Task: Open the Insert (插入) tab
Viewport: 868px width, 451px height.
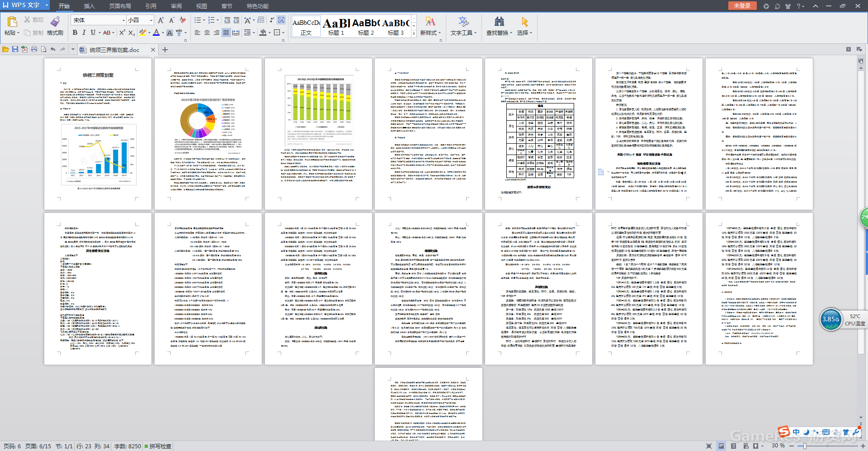Action: pos(90,6)
